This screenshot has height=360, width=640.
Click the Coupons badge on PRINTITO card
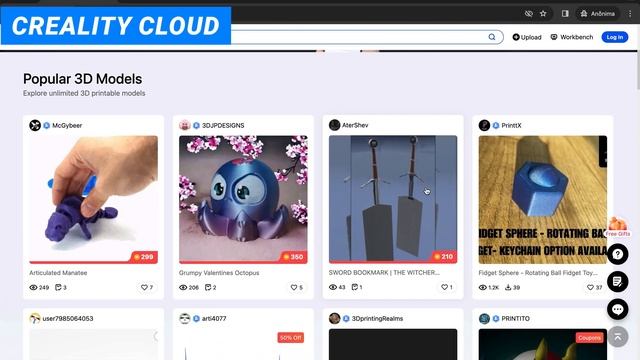pos(589,338)
